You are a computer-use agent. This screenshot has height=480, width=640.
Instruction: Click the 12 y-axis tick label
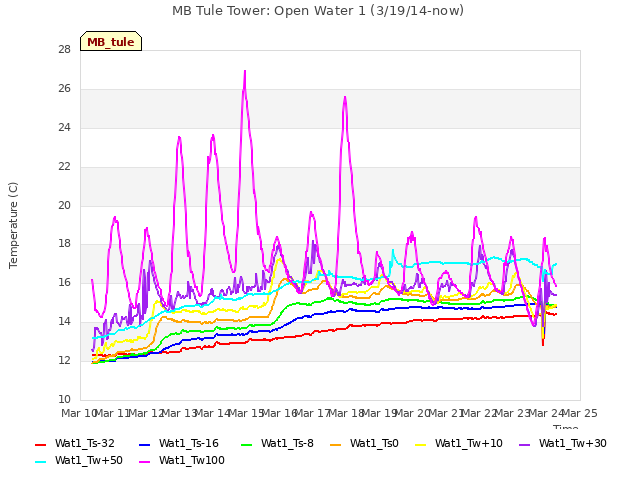[x=64, y=360]
